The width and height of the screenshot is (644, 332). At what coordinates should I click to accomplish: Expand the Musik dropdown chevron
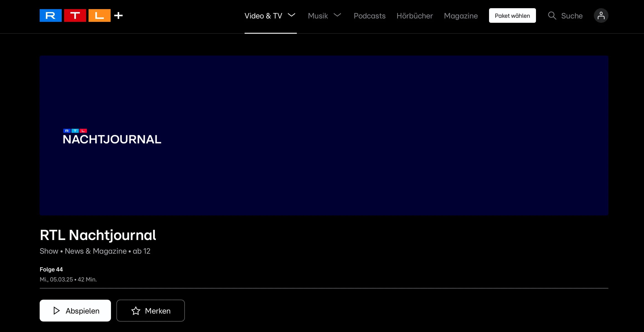tap(337, 15)
